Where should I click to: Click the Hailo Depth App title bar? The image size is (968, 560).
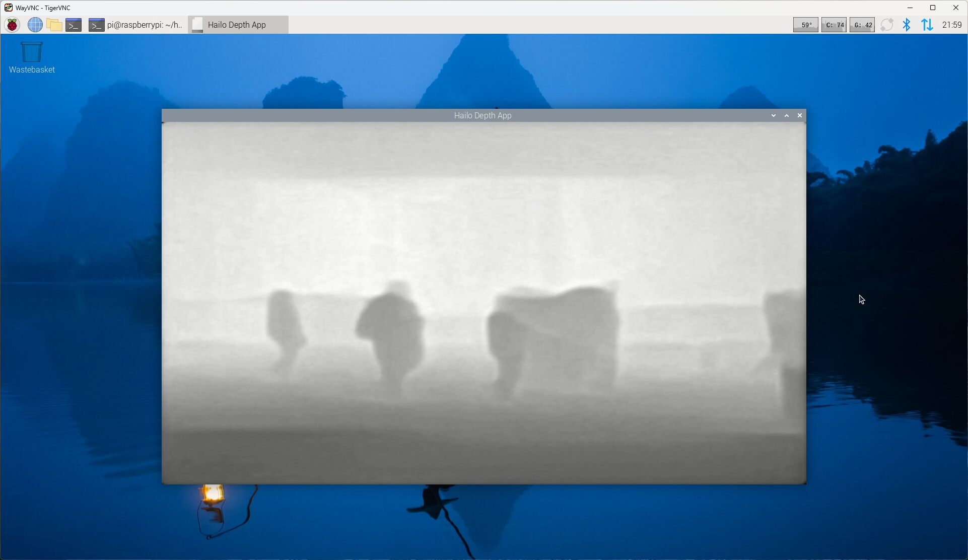click(482, 115)
